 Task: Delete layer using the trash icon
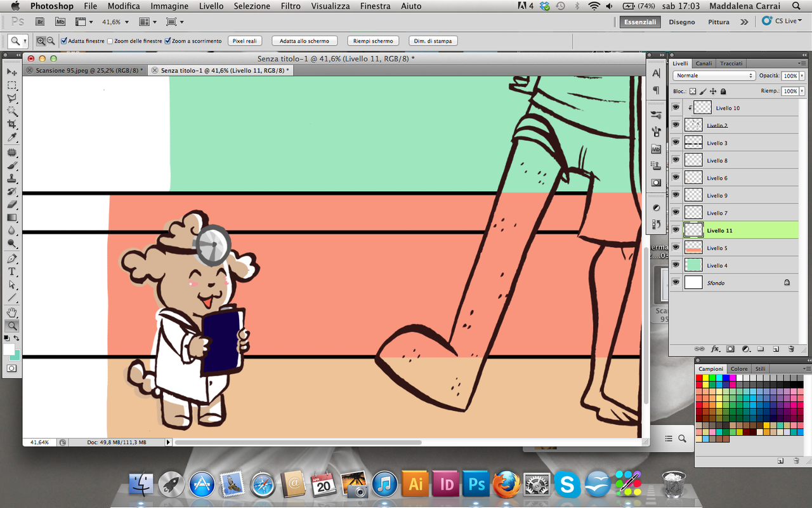point(791,349)
